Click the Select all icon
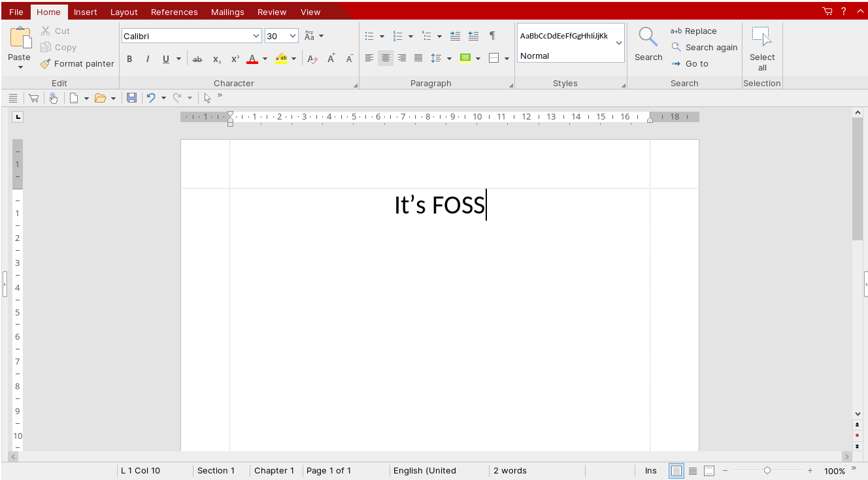The width and height of the screenshot is (868, 480). (761, 38)
